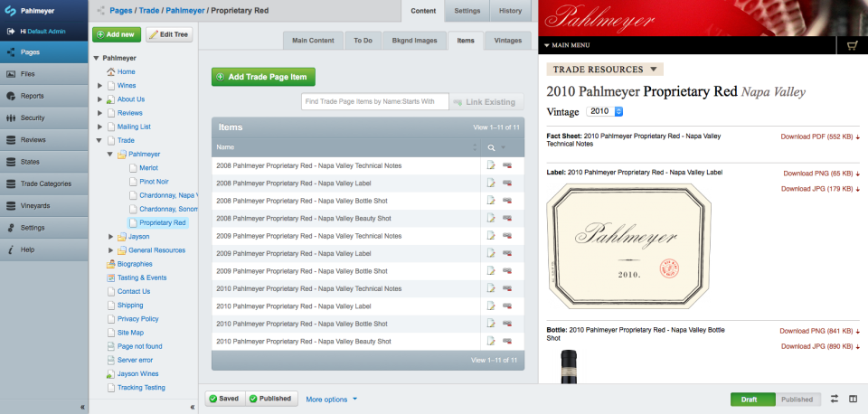This screenshot has width=868, height=414.
Task: Open Reviews in the left menu
Action: 44,139
